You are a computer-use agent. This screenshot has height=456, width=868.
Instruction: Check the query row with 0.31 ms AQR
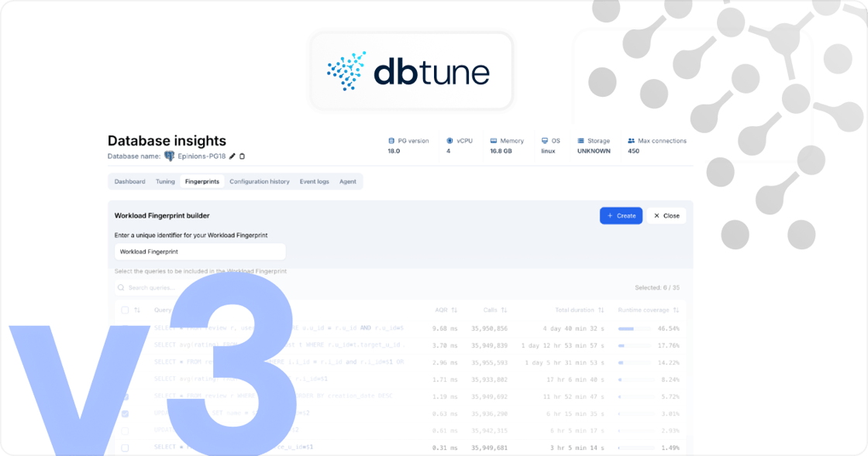click(125, 447)
